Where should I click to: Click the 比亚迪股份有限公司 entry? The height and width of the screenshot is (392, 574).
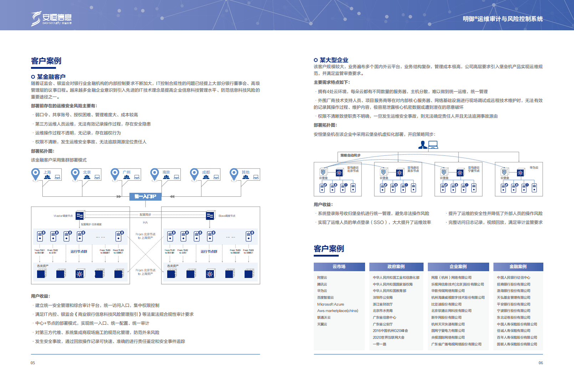(446, 304)
